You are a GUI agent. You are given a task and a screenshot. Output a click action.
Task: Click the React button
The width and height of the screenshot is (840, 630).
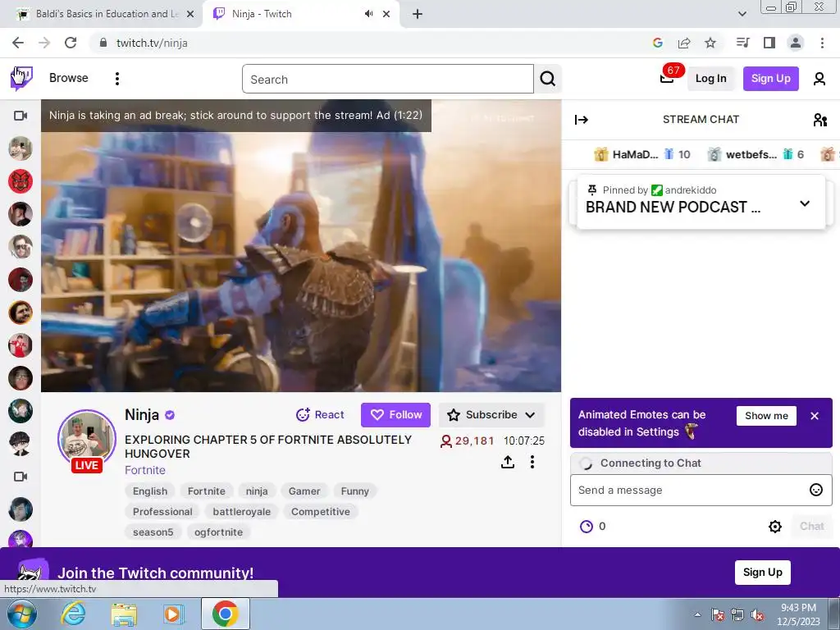coord(320,415)
